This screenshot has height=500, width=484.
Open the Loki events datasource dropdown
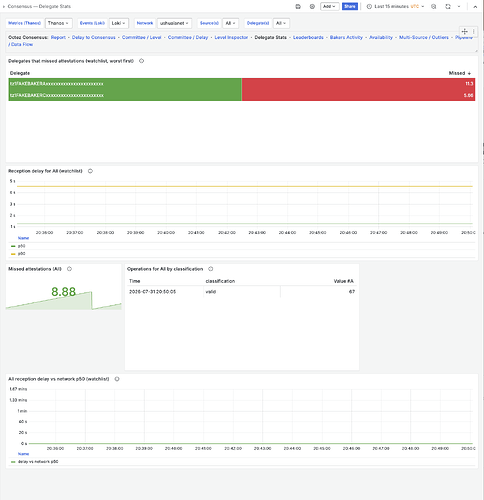(x=118, y=23)
